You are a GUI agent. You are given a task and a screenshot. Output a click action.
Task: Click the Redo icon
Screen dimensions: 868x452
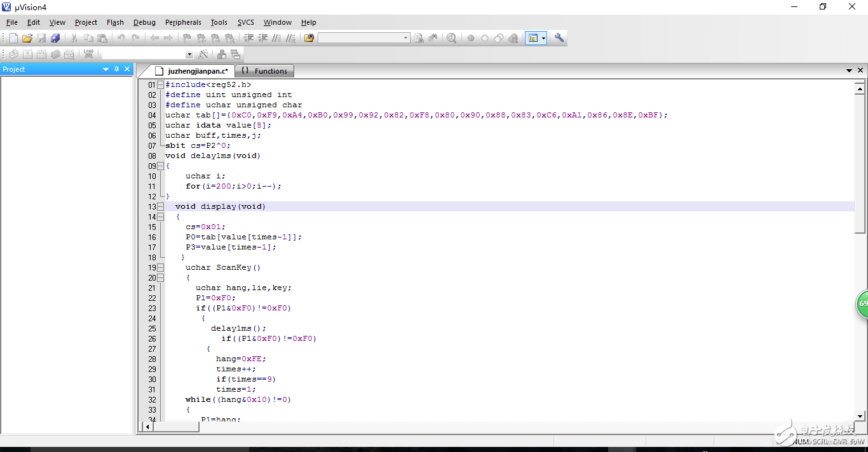pyautogui.click(x=135, y=38)
